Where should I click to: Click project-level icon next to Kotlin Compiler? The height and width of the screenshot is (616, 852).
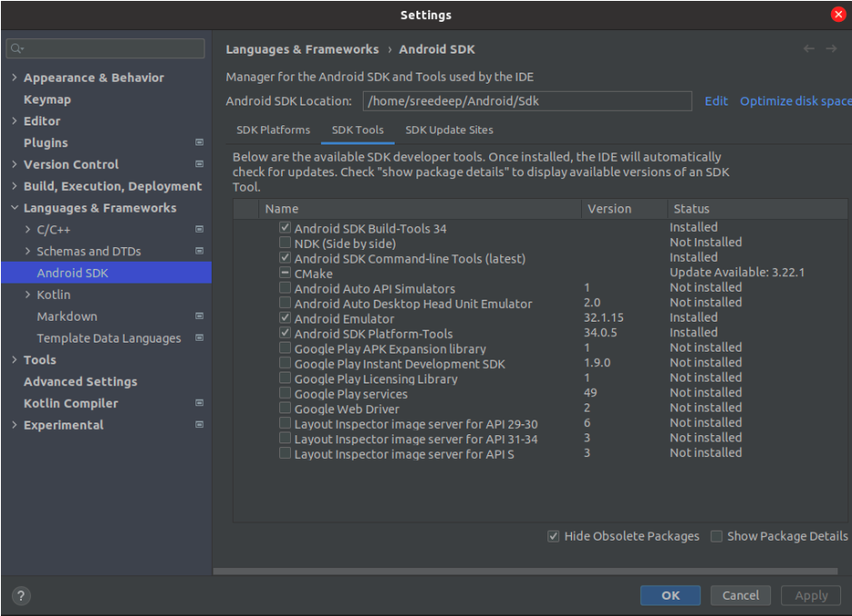point(199,402)
